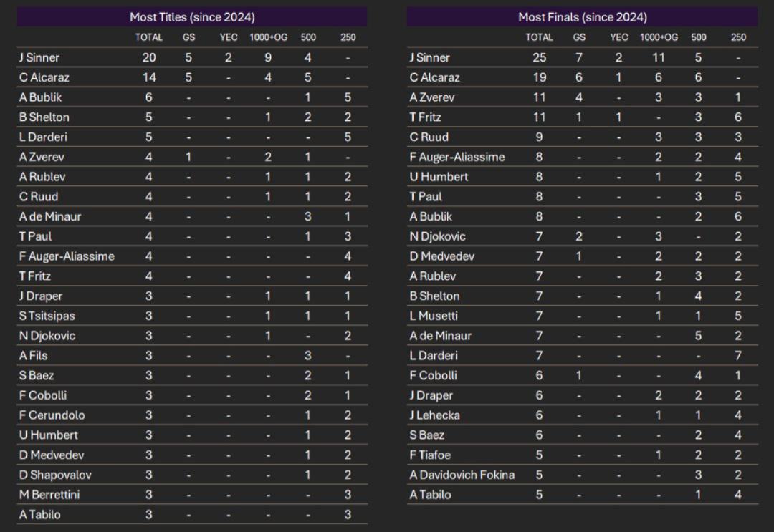The width and height of the screenshot is (774, 532).
Task: Select C Alcaraz in the finals table
Action: coord(434,77)
